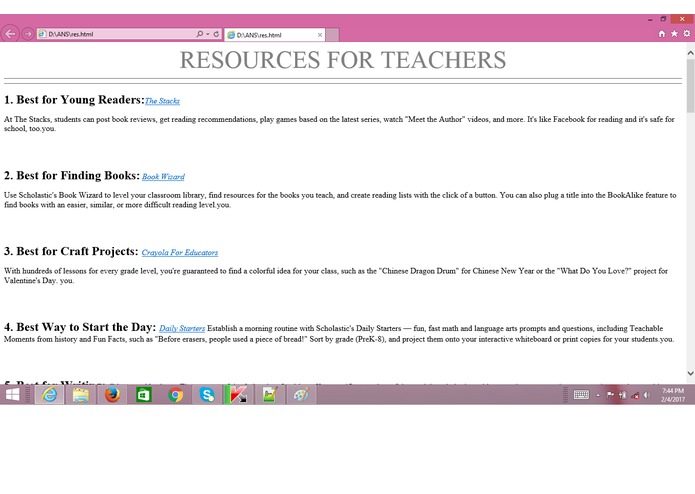The image size is (695, 494).
Task: Click the Windows Start button
Action: [12, 394]
